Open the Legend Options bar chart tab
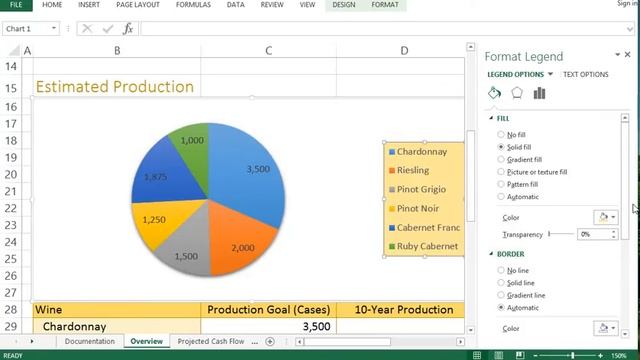Viewport: 640px width, 360px height. point(539,93)
